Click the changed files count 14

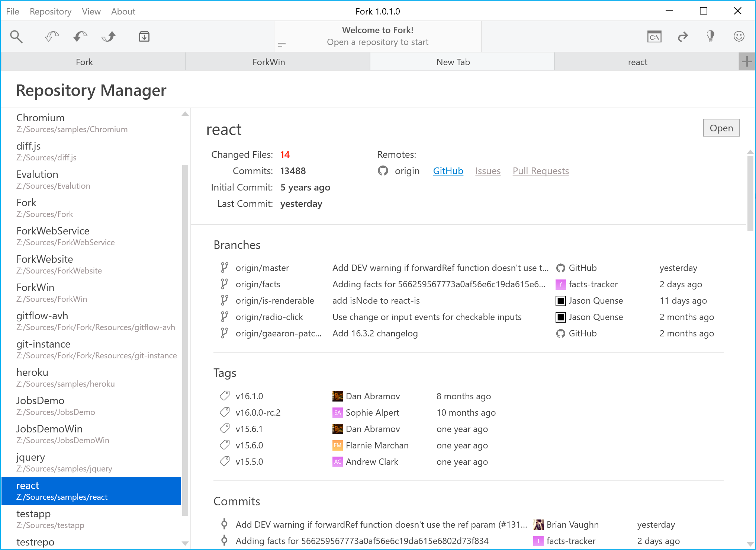coord(285,154)
